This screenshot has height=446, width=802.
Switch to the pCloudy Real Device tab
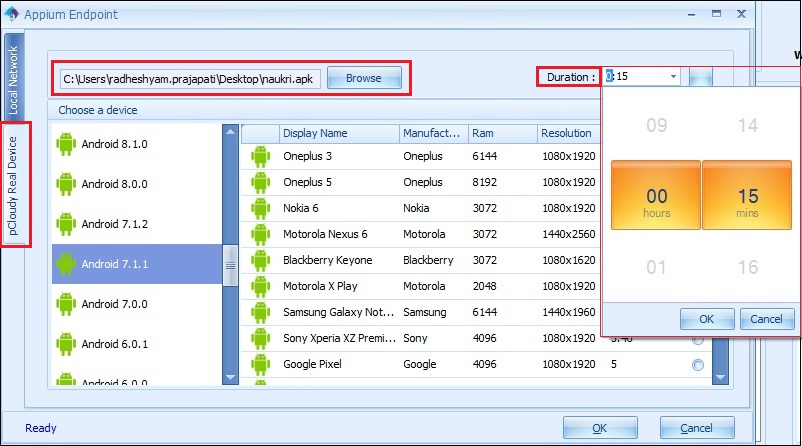tap(13, 185)
